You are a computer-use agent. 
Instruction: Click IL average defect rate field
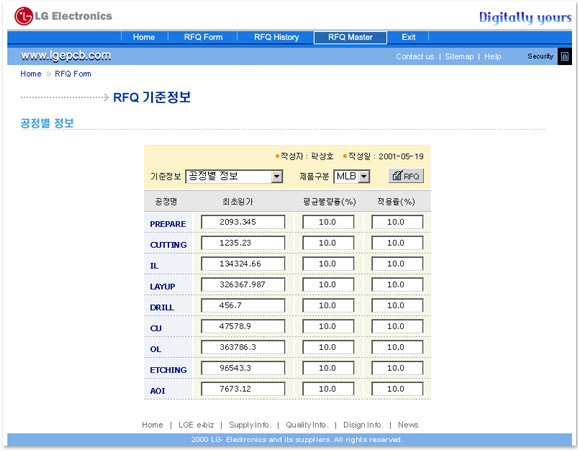coord(328,264)
